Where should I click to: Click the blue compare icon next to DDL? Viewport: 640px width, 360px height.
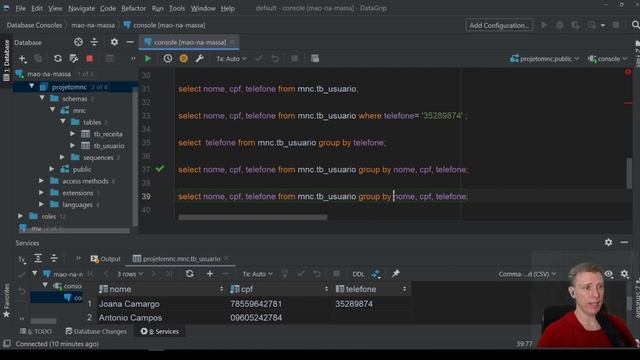[x=376, y=274]
